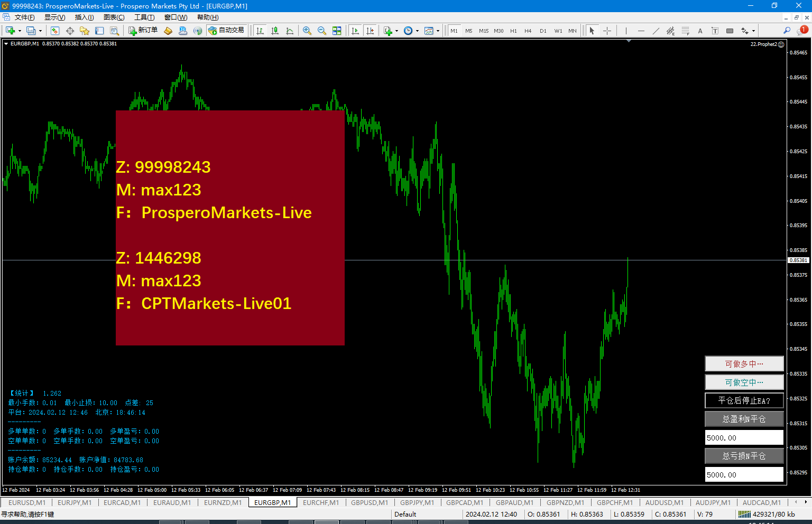Open the search magnifier icon
This screenshot has height=524, width=812.
click(x=787, y=31)
